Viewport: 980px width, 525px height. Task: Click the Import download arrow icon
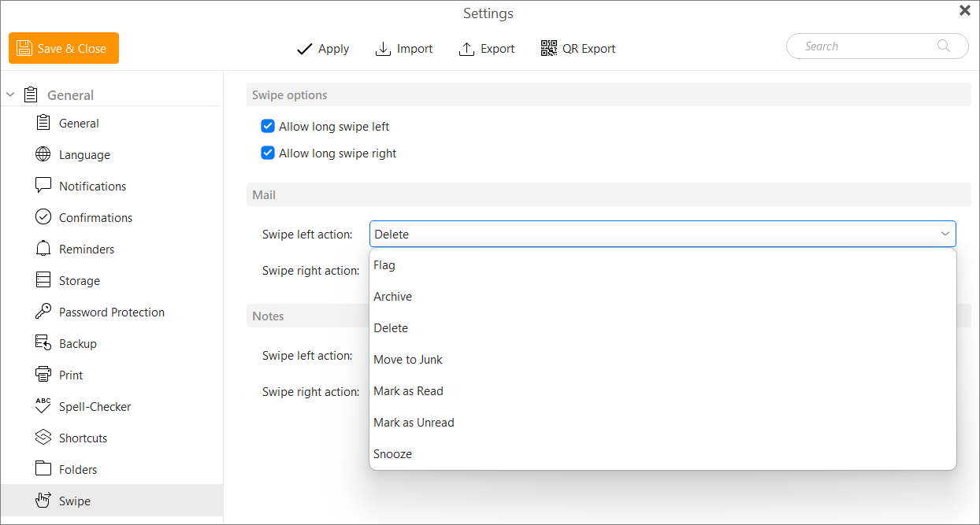[x=383, y=49]
